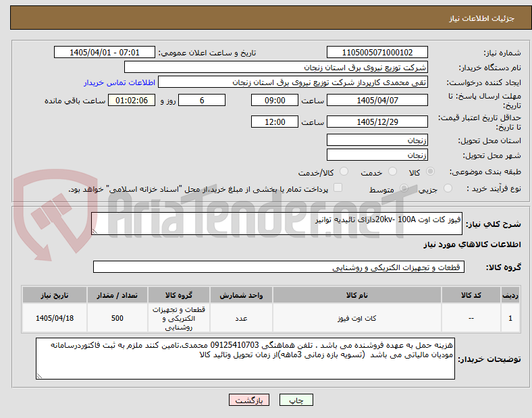Click the تعداد / مقدار column header
The image size is (532, 418).
coord(117,295)
